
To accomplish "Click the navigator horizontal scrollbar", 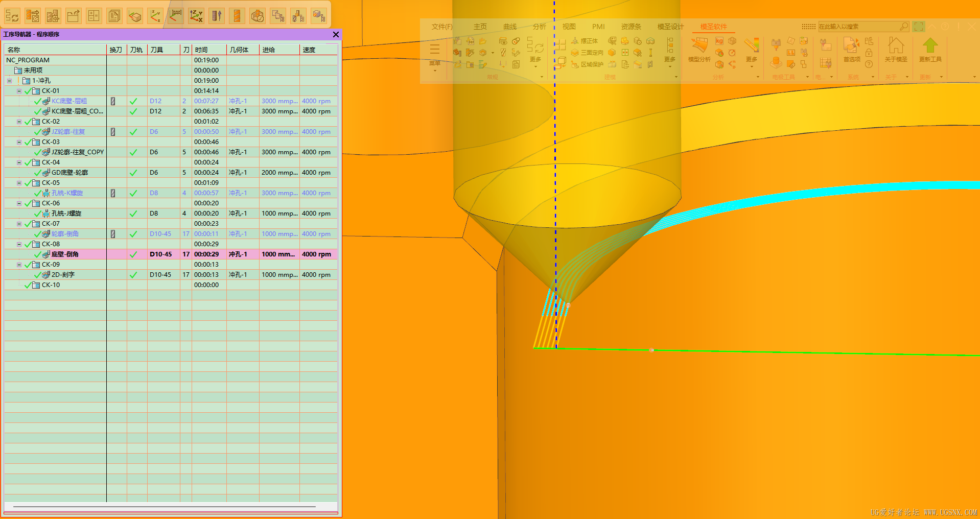I will coord(165,507).
